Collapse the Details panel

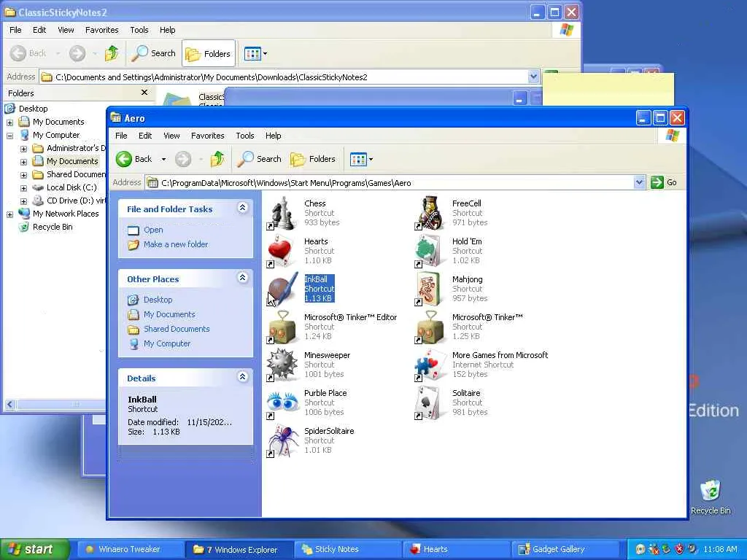click(x=242, y=377)
